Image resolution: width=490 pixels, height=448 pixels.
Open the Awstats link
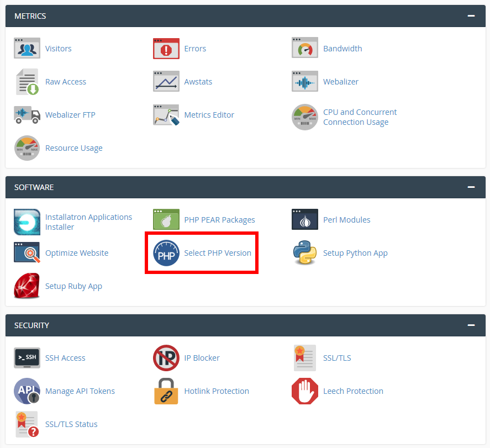pos(198,82)
